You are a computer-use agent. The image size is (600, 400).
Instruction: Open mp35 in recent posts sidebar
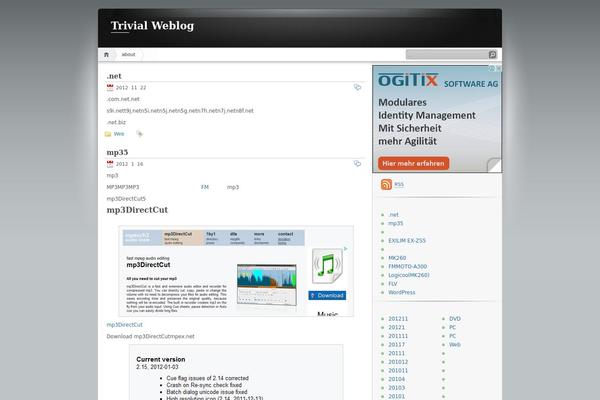(396, 223)
